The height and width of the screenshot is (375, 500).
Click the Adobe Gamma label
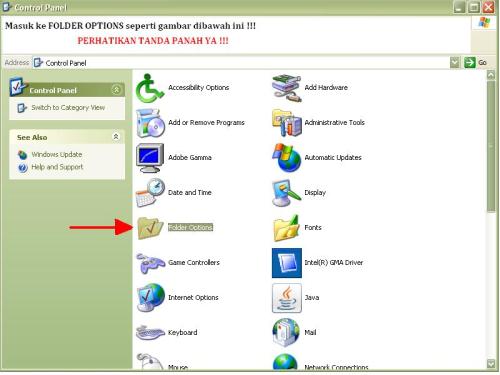click(x=190, y=158)
